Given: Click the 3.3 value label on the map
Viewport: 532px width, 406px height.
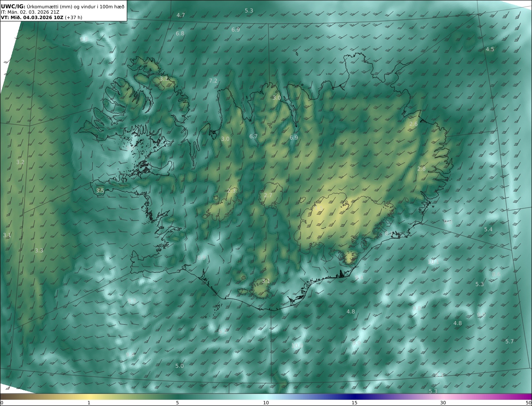Looking at the screenshot, I should [x=39, y=251].
